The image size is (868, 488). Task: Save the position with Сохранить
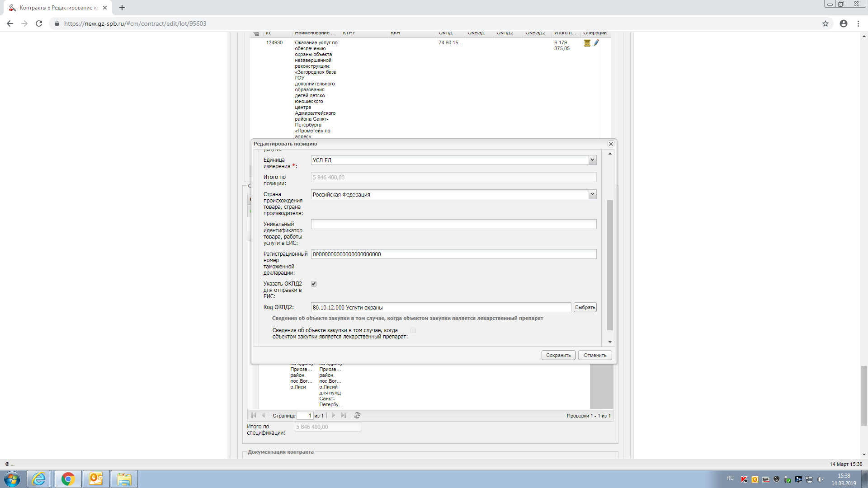click(558, 355)
